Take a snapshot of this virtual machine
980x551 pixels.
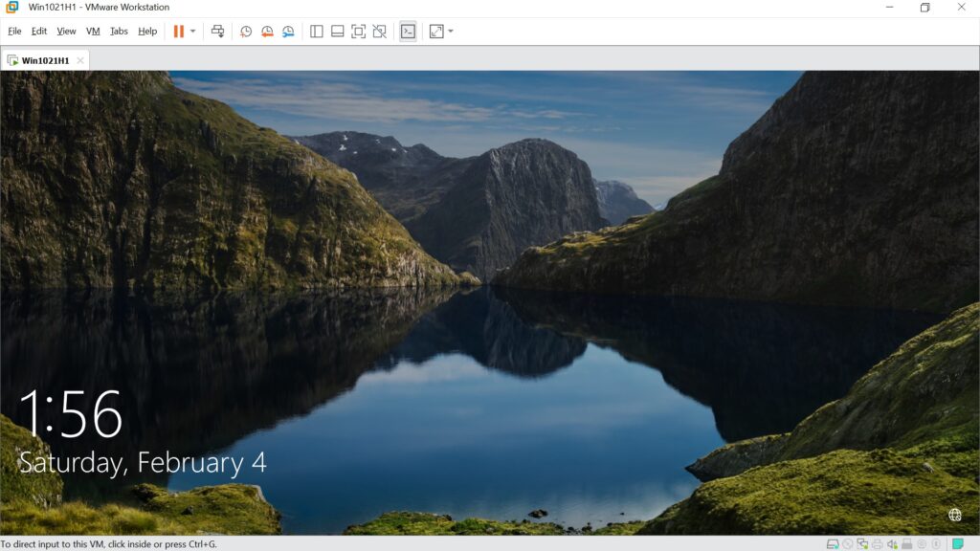pyautogui.click(x=246, y=32)
